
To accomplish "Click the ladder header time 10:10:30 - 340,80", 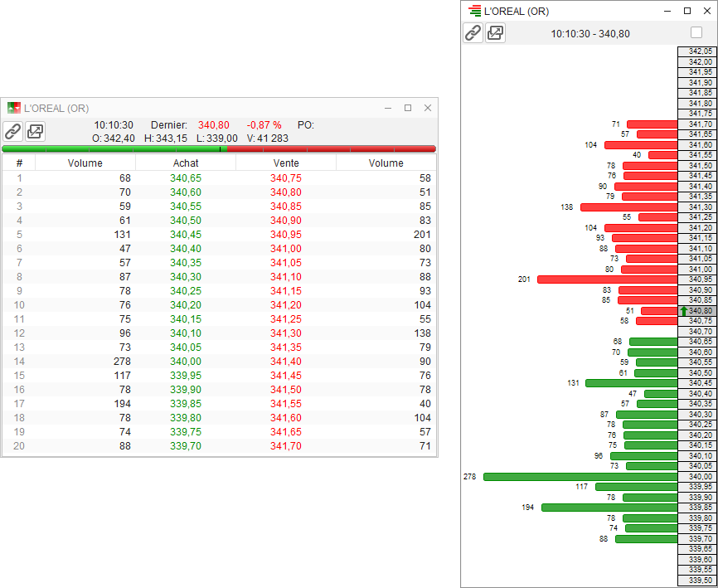I will pos(590,33).
